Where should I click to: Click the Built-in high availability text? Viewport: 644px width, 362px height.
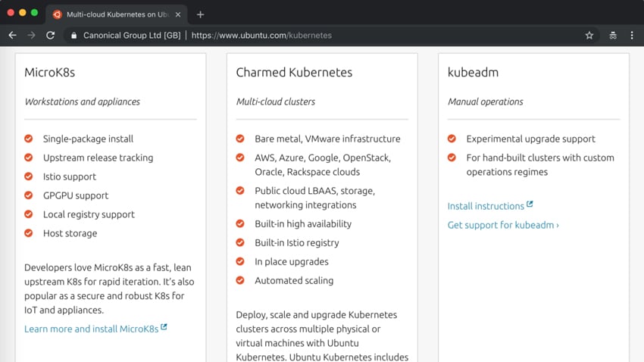[303, 223]
